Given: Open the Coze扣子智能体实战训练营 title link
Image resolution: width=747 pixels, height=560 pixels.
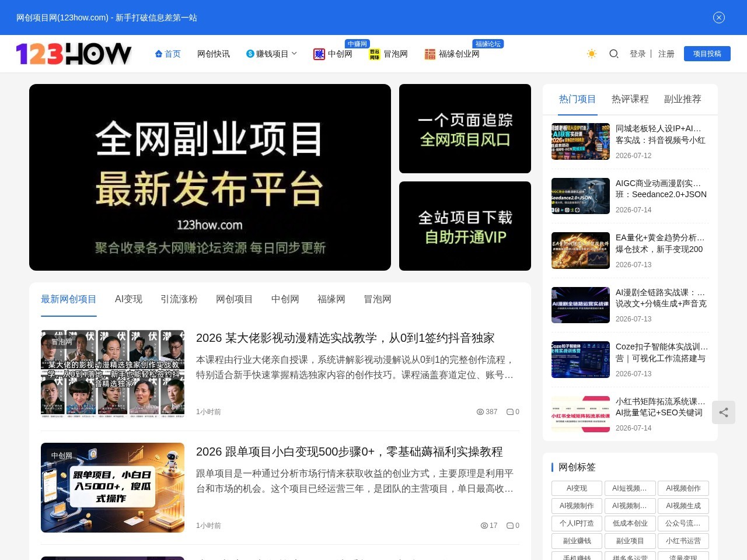Looking at the screenshot, I should 662,352.
